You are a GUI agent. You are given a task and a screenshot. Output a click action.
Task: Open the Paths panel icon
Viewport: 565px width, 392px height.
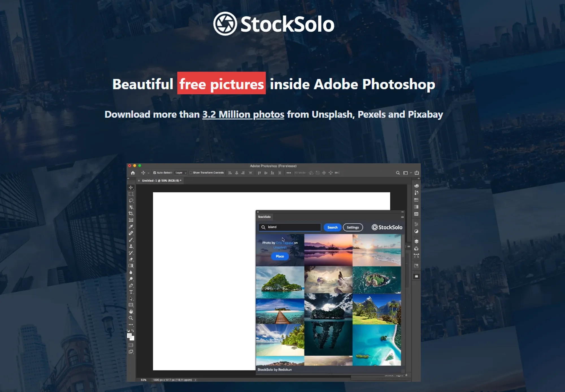416,255
